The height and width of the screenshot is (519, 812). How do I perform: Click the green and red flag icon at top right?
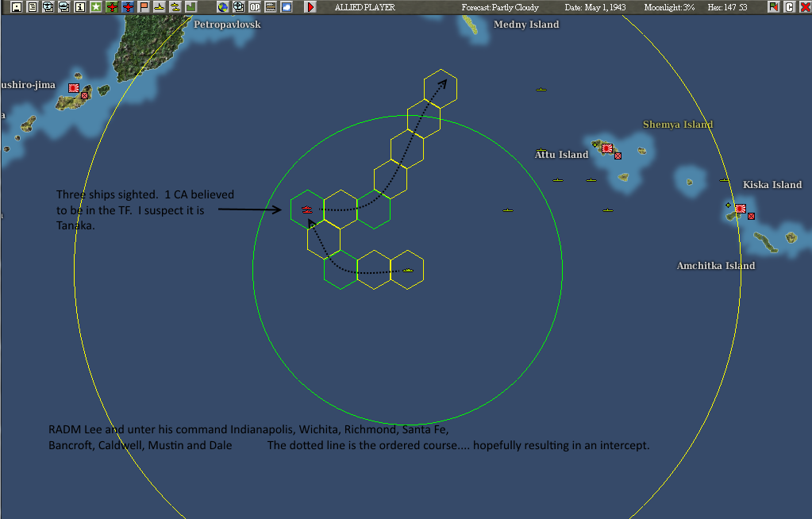pos(774,6)
